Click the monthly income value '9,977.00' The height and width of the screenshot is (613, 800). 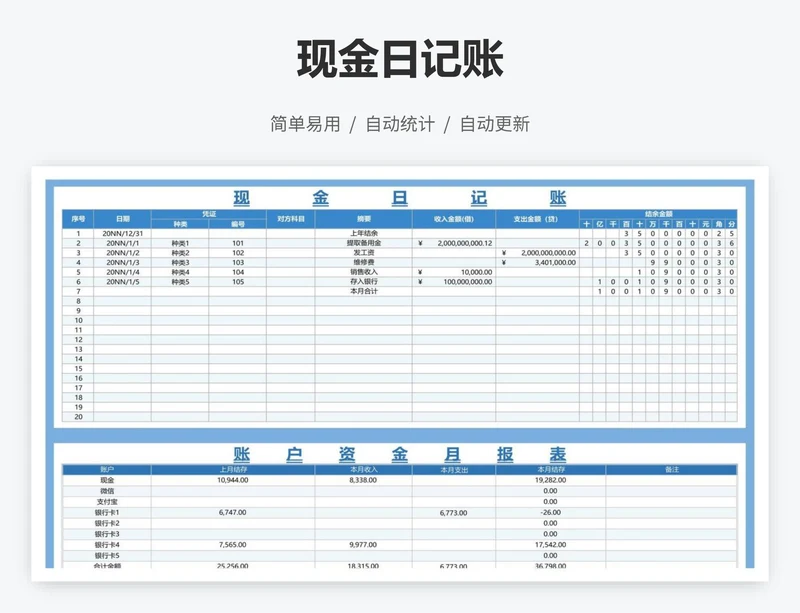pos(363,545)
